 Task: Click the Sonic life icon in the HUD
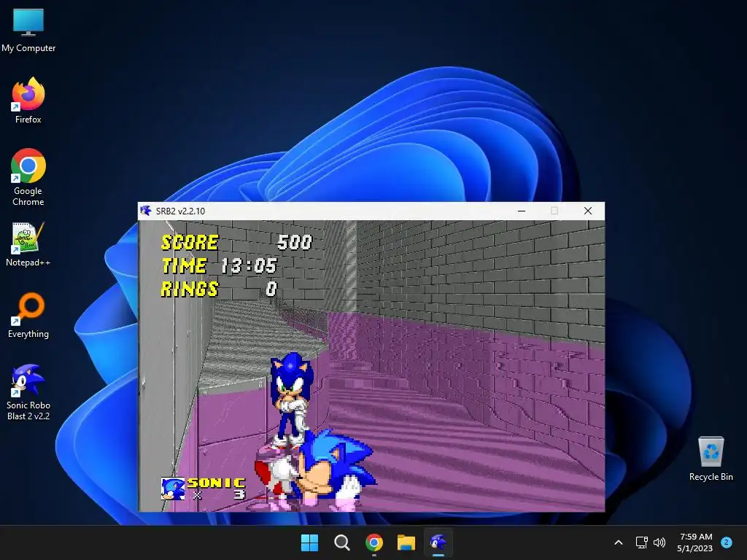point(172,489)
